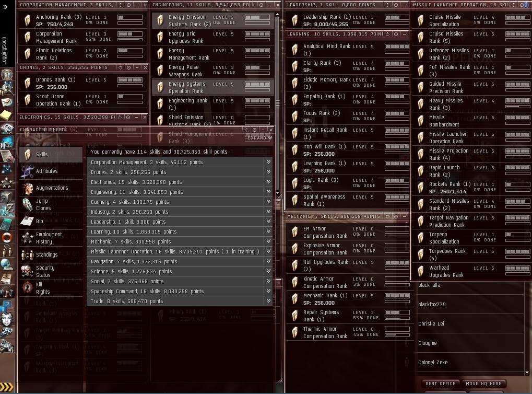Image resolution: width=532 pixels, height=394 pixels.
Task: Click the EXPAND button in character sheet
Action: (259, 138)
